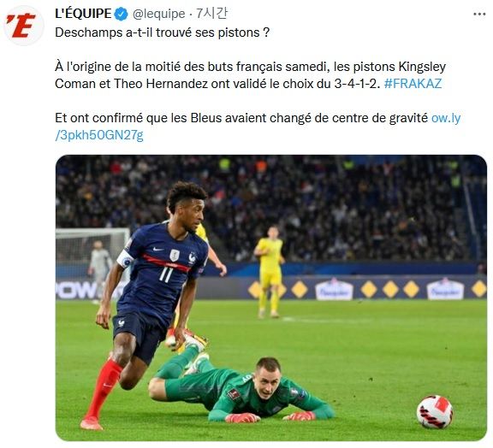Open the L'Équipe profile avatar
The height and width of the screenshot is (448, 493).
(23, 26)
